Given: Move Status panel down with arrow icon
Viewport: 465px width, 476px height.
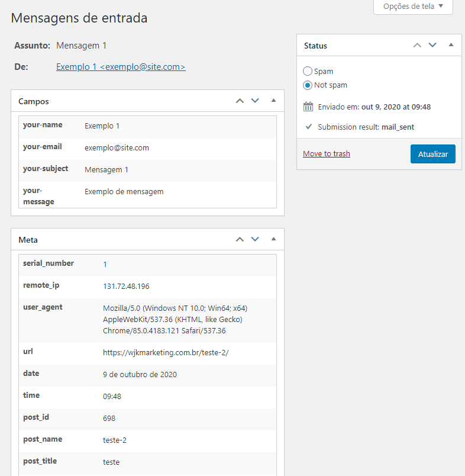Looking at the screenshot, I should pos(432,45).
